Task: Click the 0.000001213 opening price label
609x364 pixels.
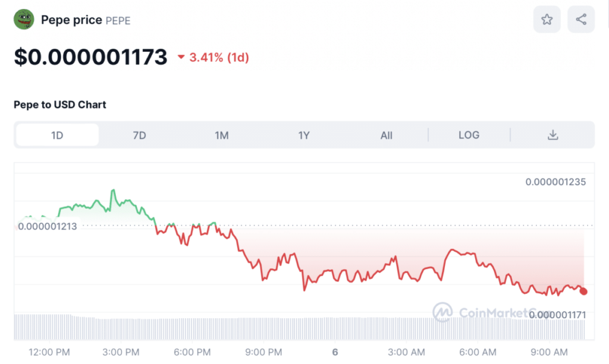Action: click(48, 226)
